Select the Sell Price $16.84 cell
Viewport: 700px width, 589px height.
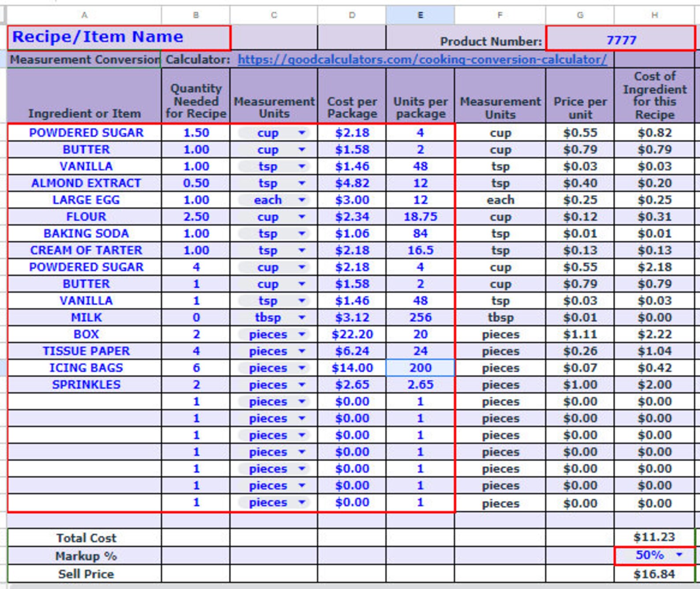[655, 574]
